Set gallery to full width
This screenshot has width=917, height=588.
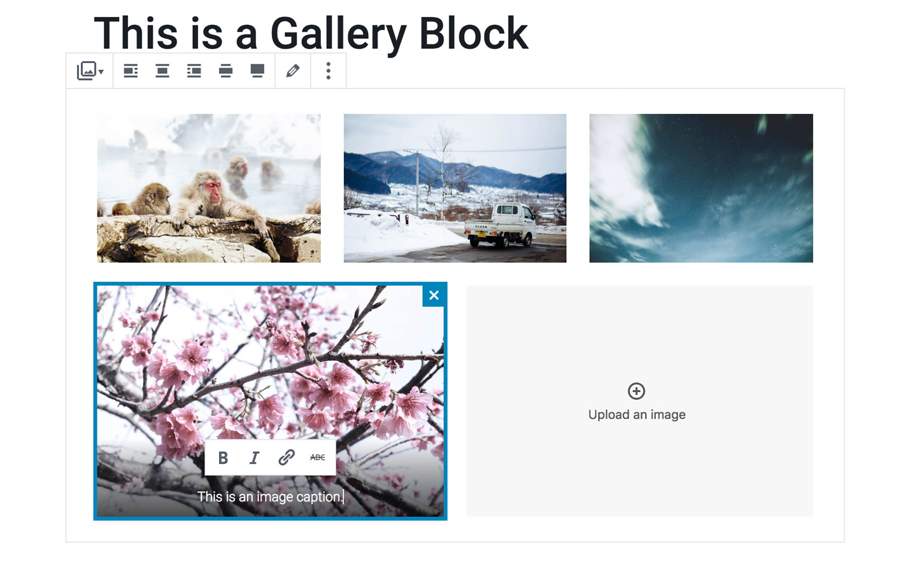click(257, 71)
